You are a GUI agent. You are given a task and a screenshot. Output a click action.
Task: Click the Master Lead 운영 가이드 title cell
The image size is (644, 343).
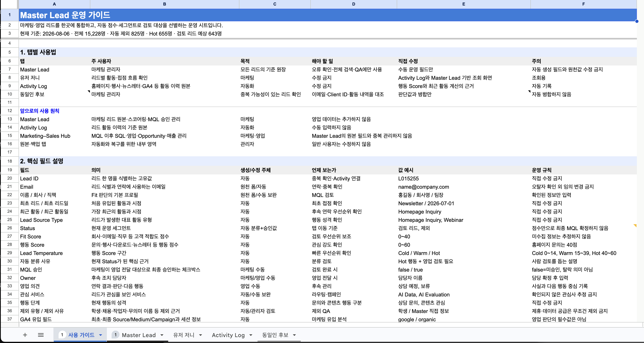(x=328, y=15)
